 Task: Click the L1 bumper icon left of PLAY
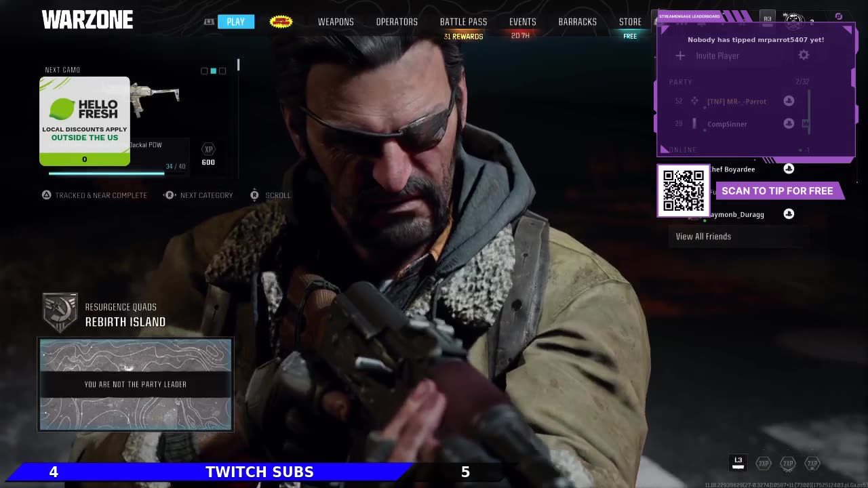(x=209, y=22)
